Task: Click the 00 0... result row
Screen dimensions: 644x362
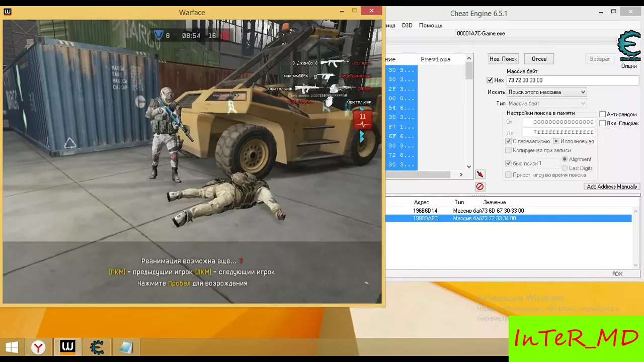Action: click(401, 99)
